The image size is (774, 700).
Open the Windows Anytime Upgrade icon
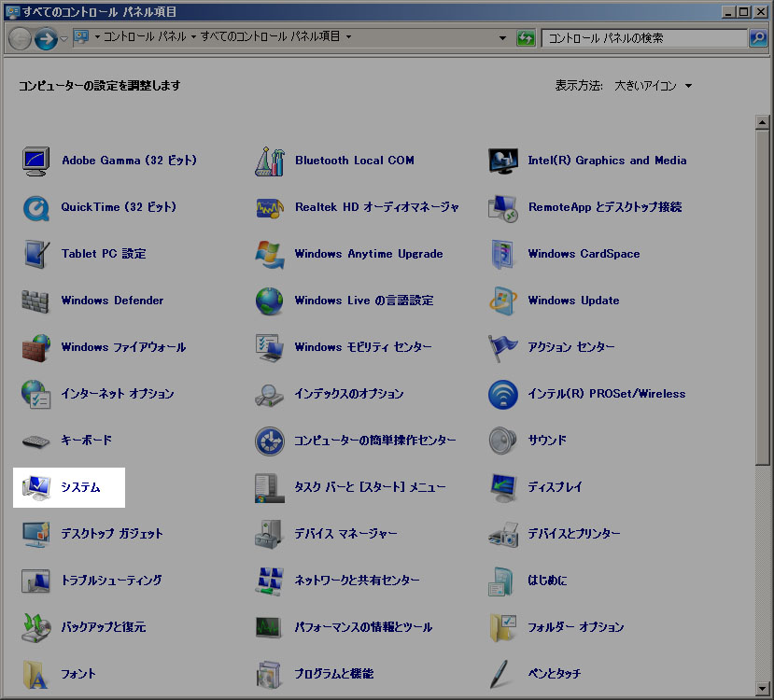pos(270,254)
